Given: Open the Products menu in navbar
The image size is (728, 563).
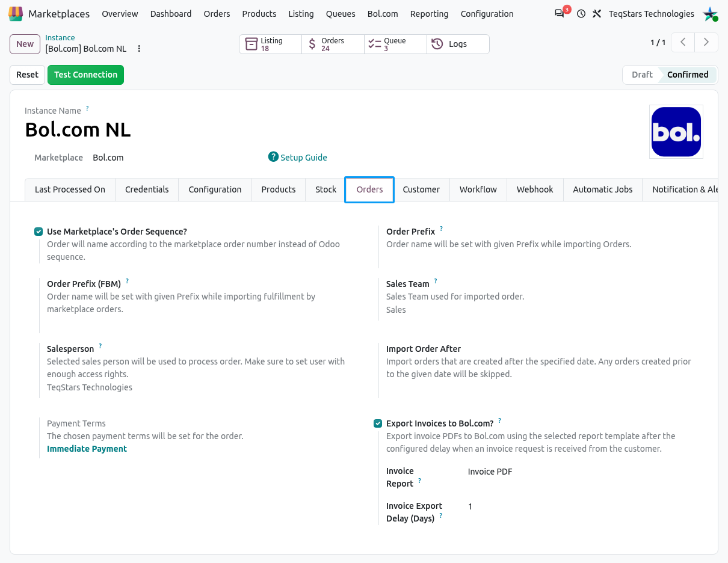Looking at the screenshot, I should tap(259, 13).
